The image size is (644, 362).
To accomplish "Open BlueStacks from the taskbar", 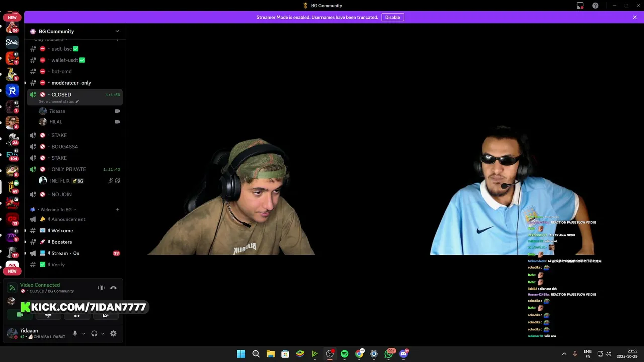I will click(300, 354).
